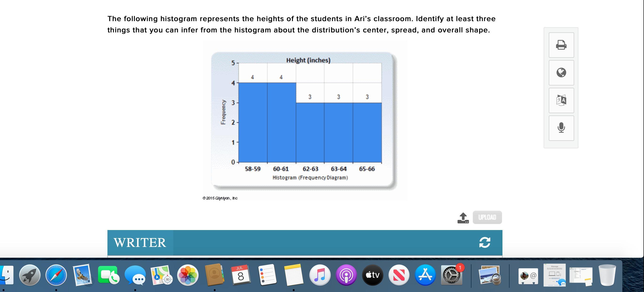Launch the App Store dock icon
This screenshot has width=644, height=292.
point(425,275)
